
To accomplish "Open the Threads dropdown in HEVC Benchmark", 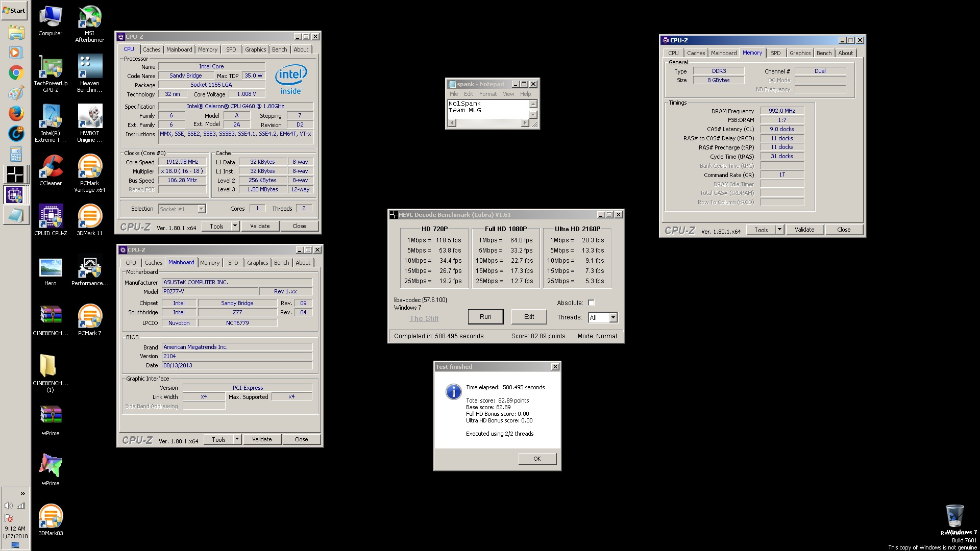I will 613,317.
